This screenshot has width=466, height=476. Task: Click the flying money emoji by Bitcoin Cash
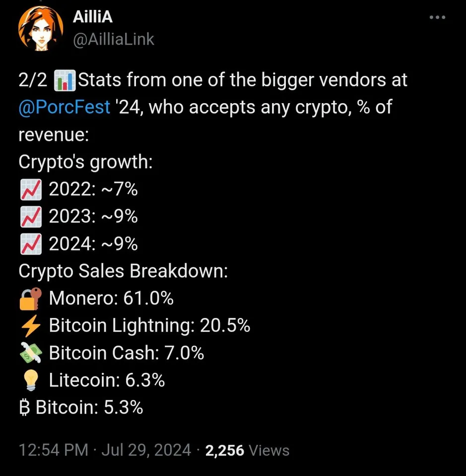[x=30, y=353]
